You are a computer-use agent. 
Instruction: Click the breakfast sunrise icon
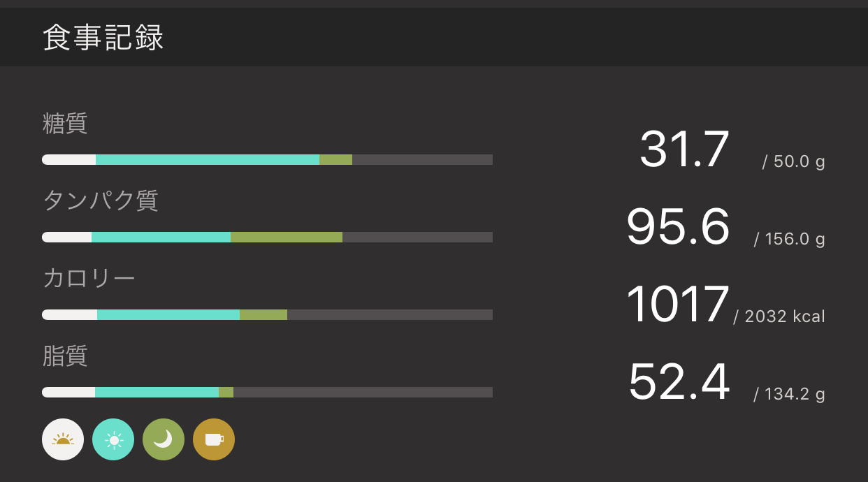(63, 439)
